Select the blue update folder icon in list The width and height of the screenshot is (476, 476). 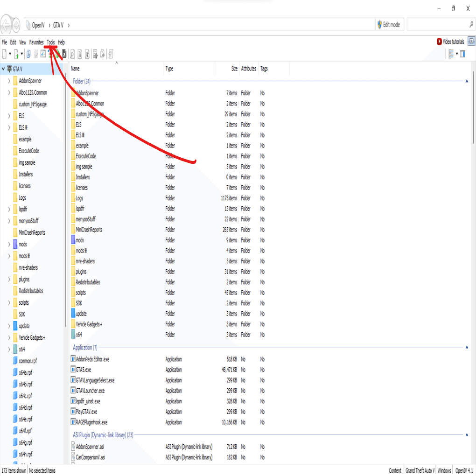click(x=73, y=313)
